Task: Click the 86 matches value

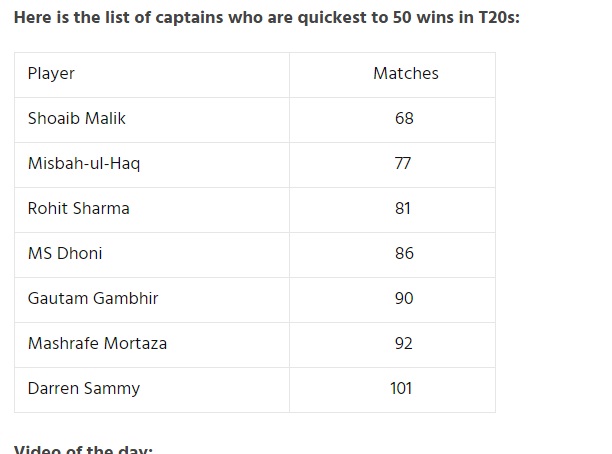Action: click(x=404, y=253)
